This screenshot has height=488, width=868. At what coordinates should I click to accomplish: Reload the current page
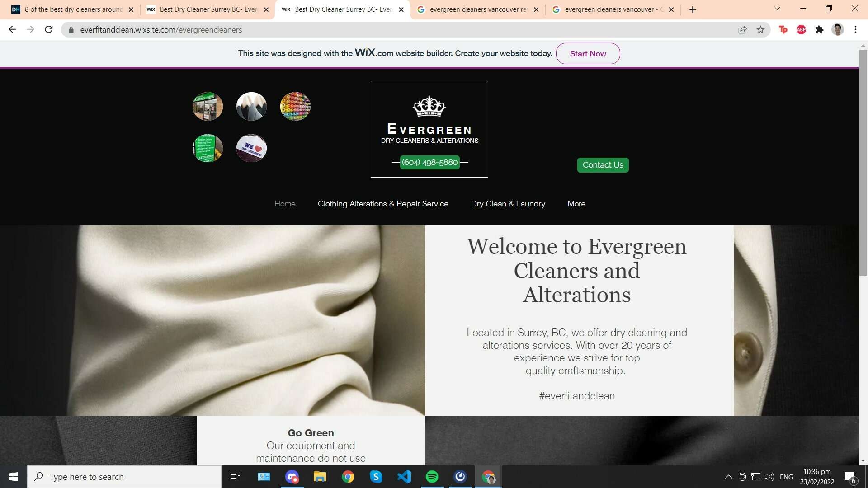[x=49, y=29]
